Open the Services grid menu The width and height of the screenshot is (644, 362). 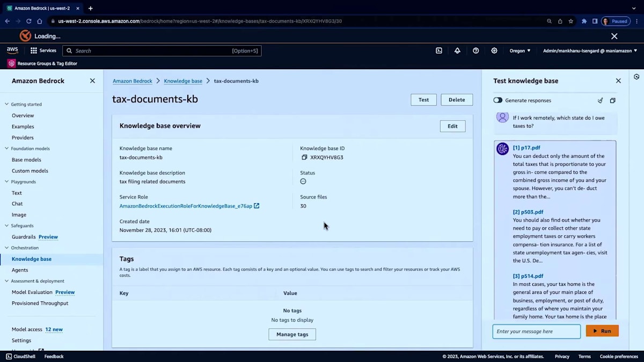click(x=43, y=50)
